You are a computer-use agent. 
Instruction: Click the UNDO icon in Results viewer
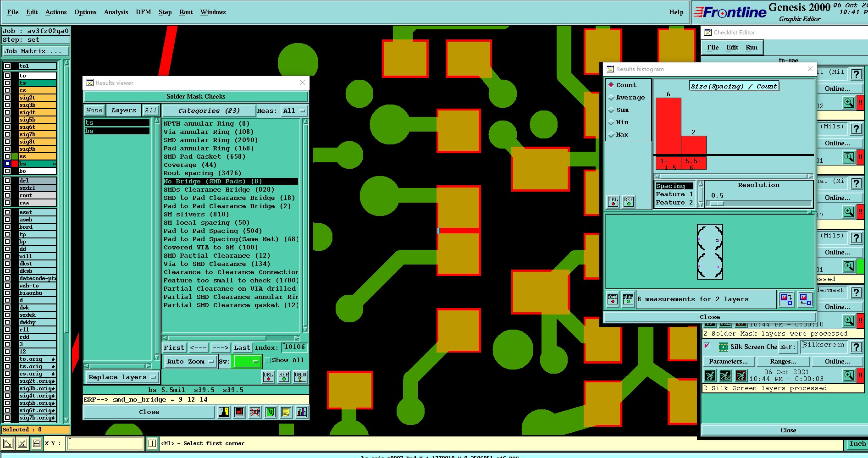[x=300, y=377]
